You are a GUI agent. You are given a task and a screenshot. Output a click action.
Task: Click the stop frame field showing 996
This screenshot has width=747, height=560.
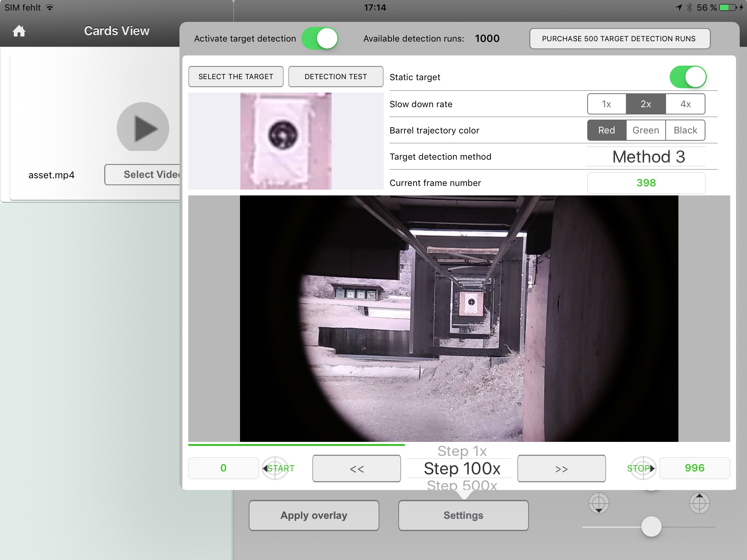(694, 468)
